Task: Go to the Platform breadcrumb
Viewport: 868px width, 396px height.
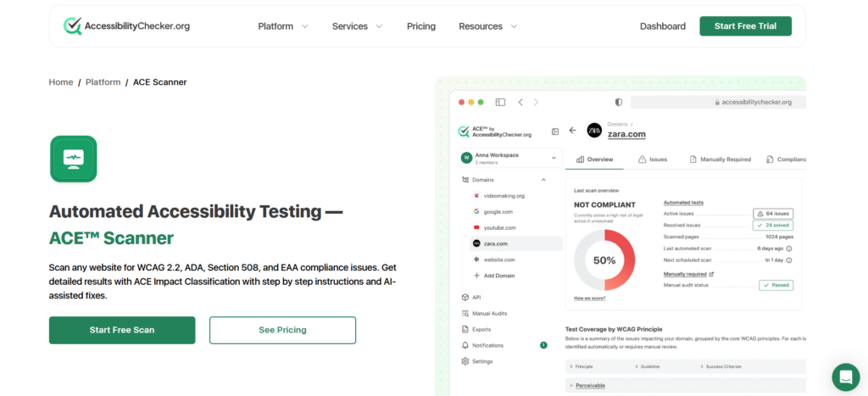Action: coord(103,82)
